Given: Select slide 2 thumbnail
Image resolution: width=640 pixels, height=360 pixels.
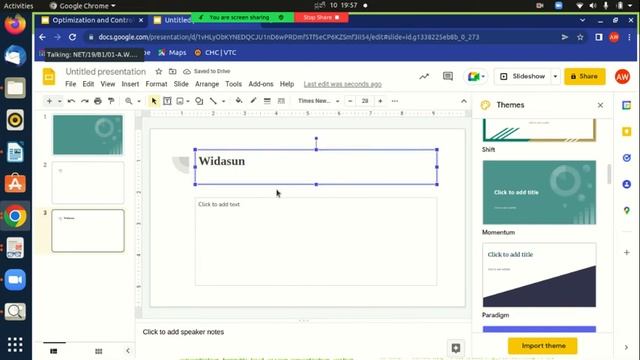Looking at the screenshot, I should coord(88,182).
